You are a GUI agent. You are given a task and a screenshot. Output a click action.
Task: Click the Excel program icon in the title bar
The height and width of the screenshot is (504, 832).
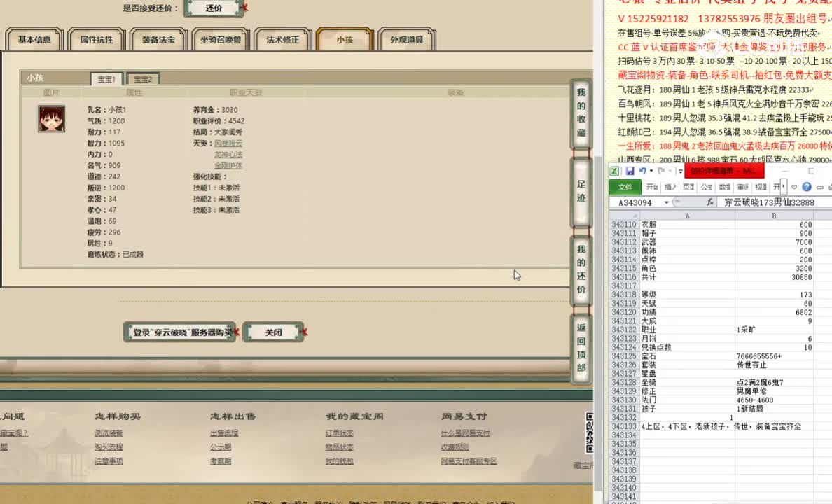(x=615, y=171)
